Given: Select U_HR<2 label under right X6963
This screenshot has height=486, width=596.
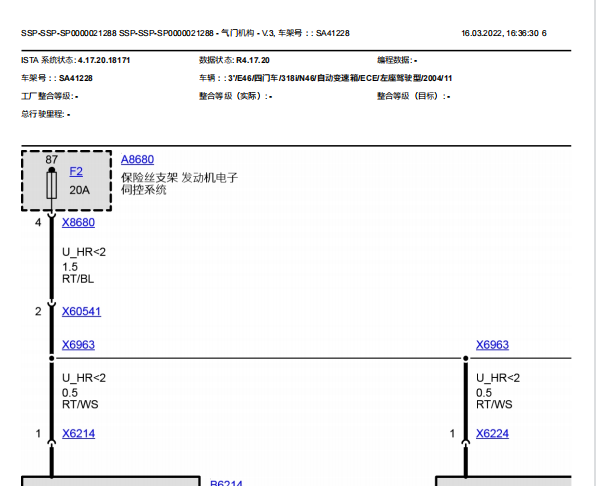Looking at the screenshot, I should [x=498, y=378].
